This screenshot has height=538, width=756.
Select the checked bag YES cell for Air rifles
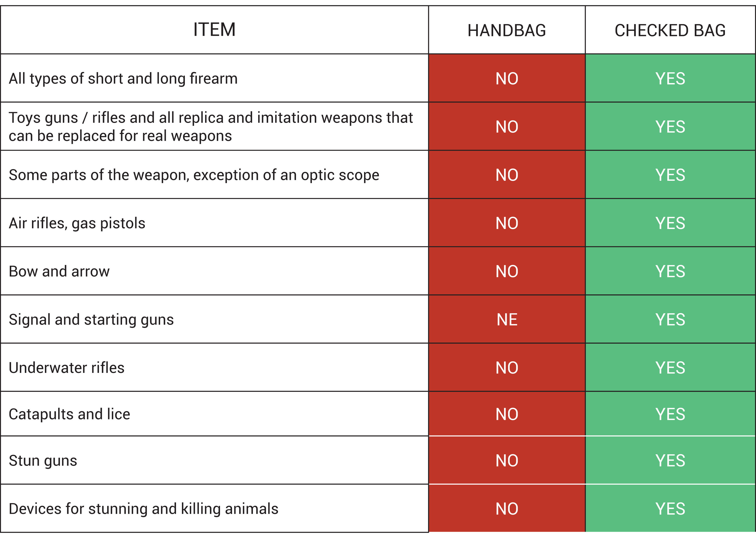[670, 223]
